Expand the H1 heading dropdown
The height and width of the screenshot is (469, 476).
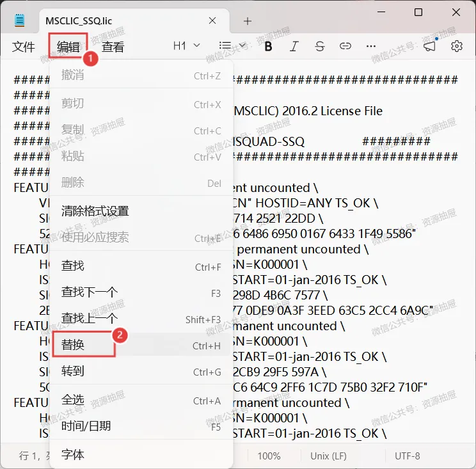coord(186,46)
